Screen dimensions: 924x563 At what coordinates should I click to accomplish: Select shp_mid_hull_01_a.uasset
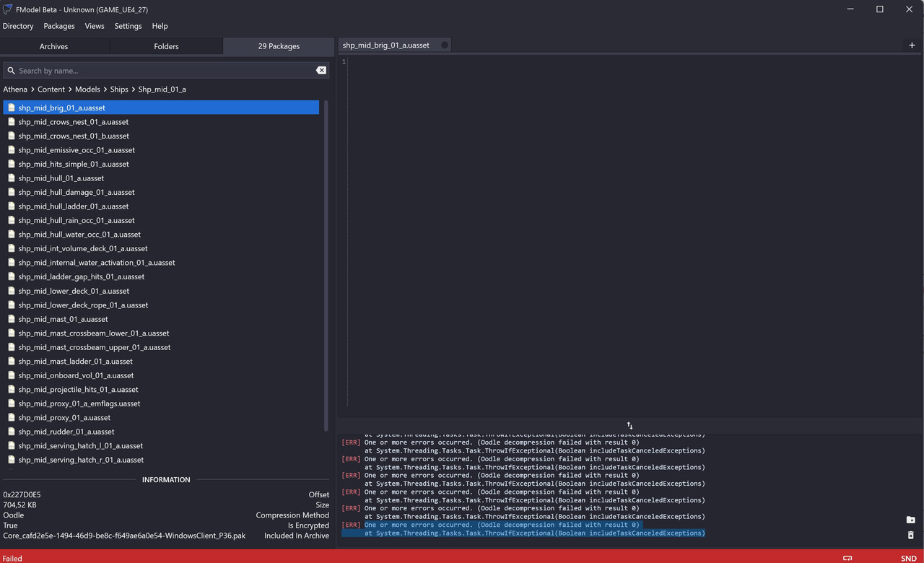tap(161, 178)
